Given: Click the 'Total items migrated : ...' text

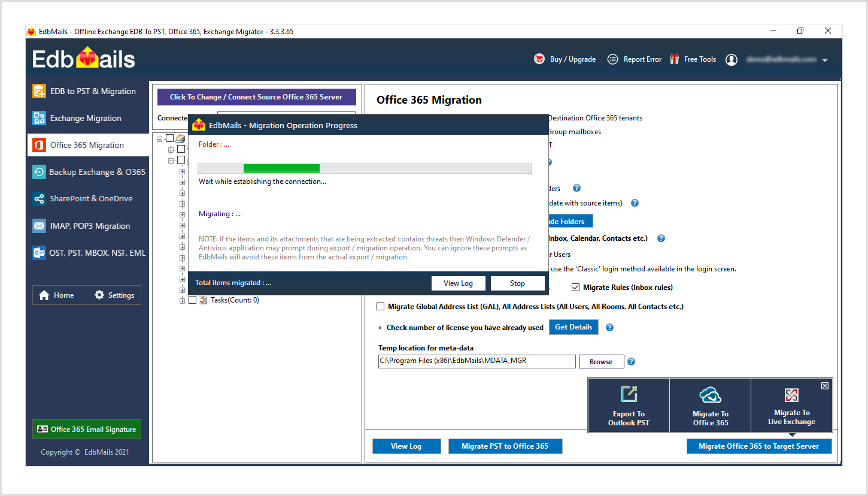Looking at the screenshot, I should click(x=233, y=283).
